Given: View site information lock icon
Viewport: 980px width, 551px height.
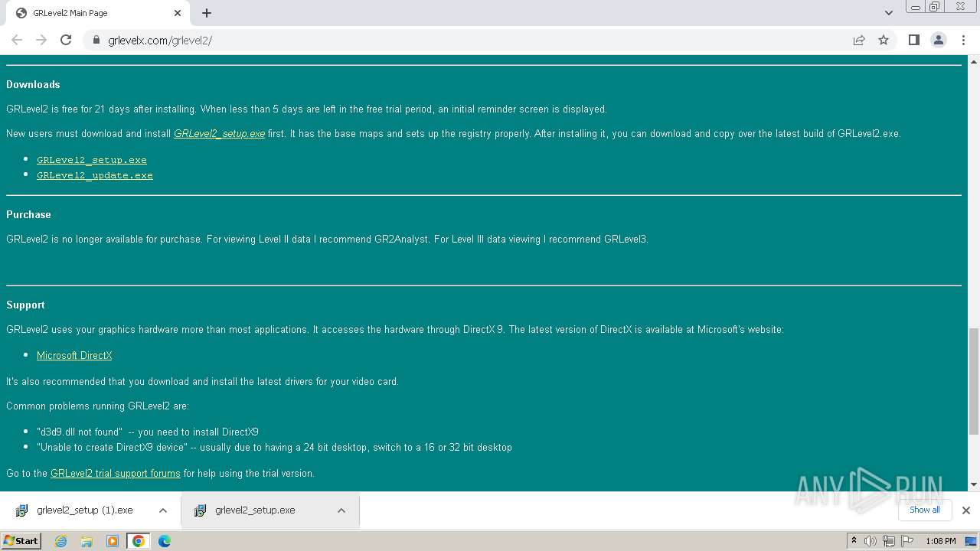Looking at the screenshot, I should [96, 40].
